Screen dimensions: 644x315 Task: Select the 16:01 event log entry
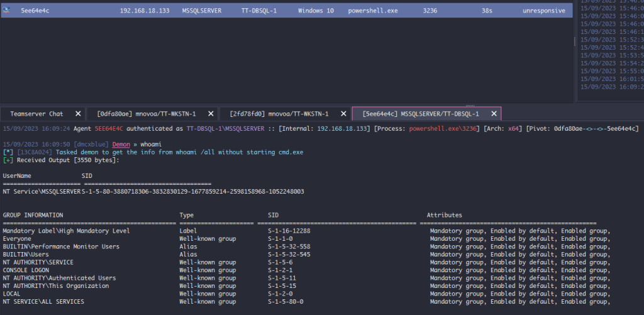(x=610, y=79)
